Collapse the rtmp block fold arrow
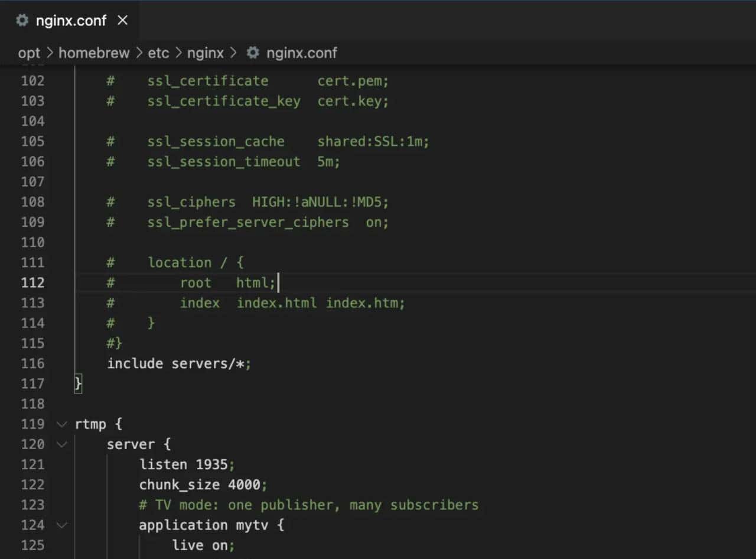Screen dimensions: 756x559 tap(61, 424)
